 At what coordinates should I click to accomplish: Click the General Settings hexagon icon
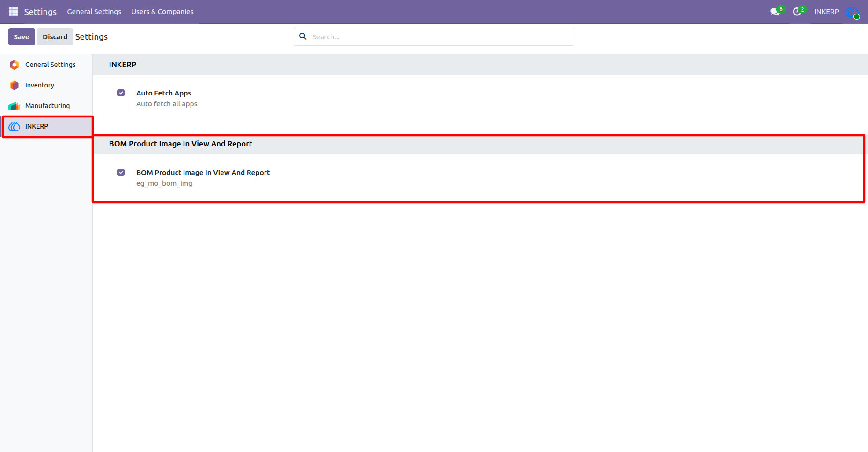(15, 65)
